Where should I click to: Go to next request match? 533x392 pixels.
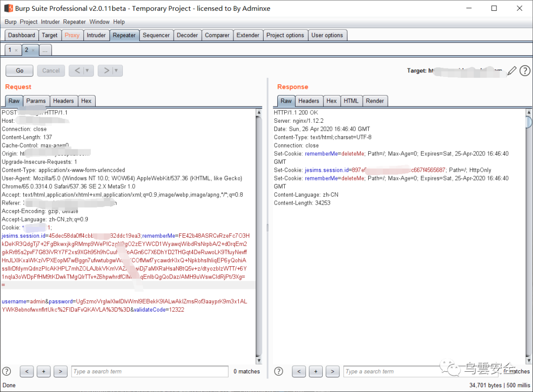pos(61,371)
